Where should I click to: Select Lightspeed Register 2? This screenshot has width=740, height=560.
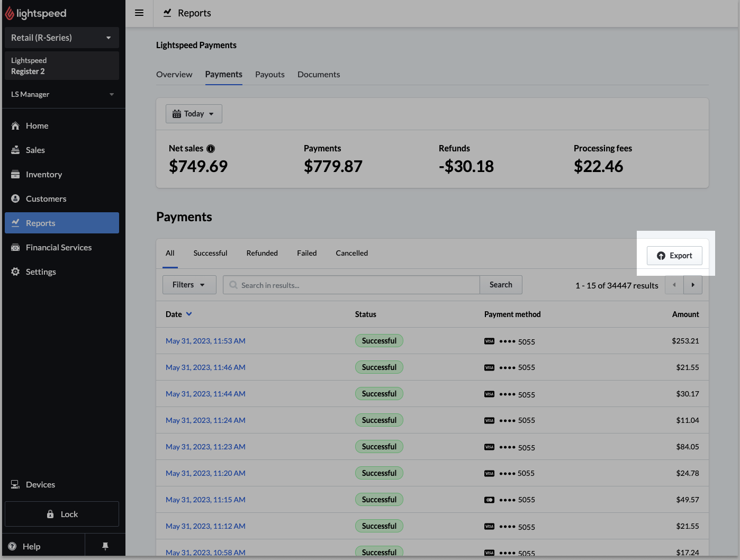point(62,66)
